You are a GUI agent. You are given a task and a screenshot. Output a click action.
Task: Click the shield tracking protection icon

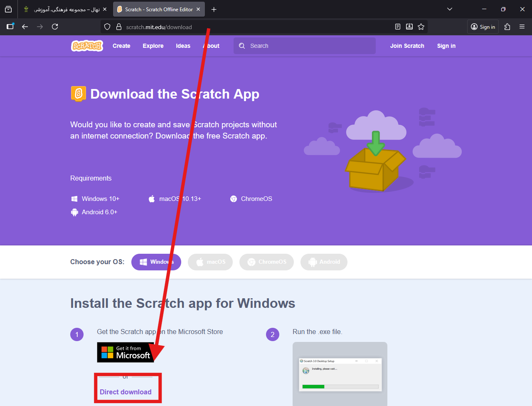pyautogui.click(x=107, y=27)
